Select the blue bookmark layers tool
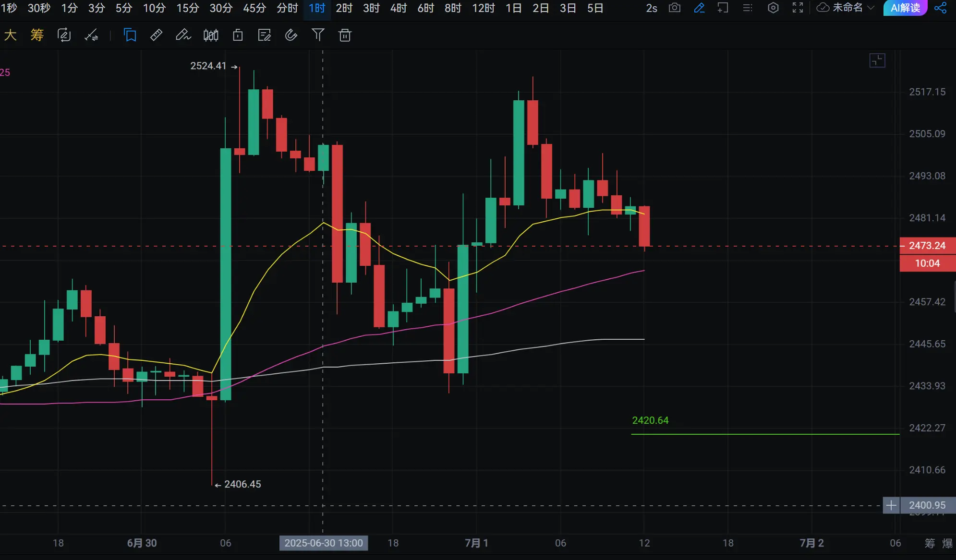Screen dimensions: 956x560 pyautogui.click(x=130, y=35)
